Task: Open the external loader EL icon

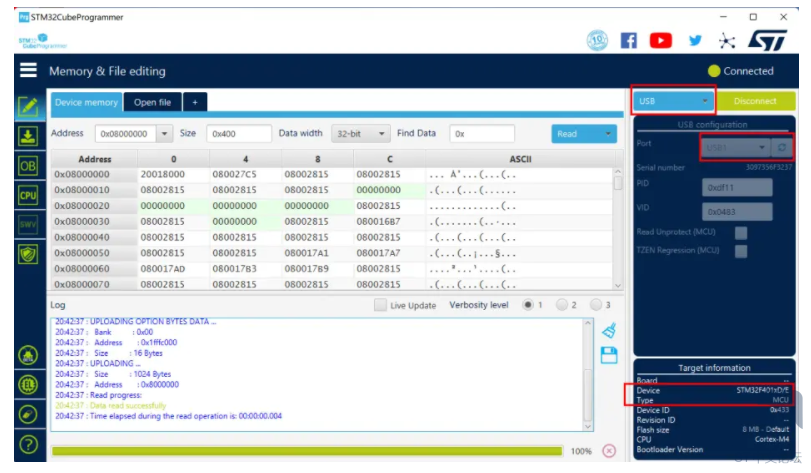Action: pos(28,385)
